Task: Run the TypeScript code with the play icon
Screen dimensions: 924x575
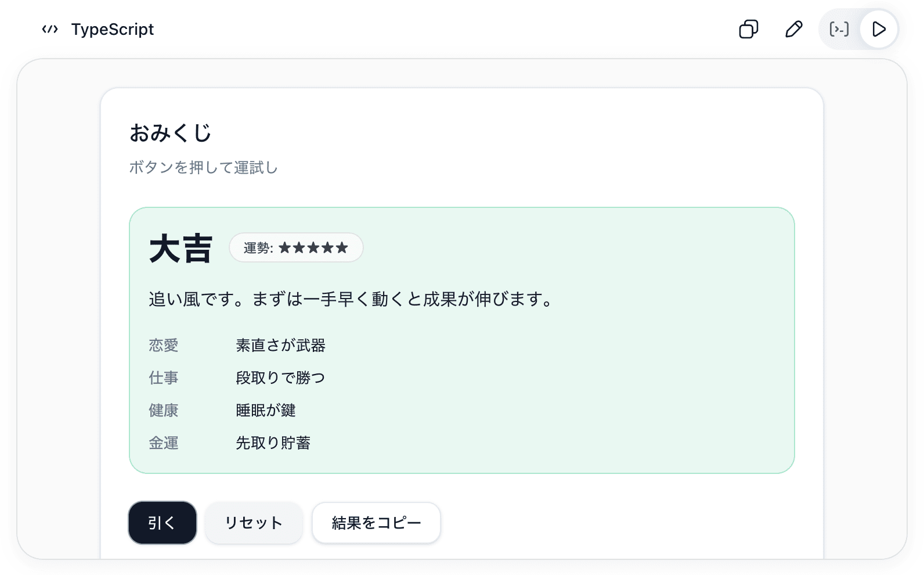Action: 878,29
